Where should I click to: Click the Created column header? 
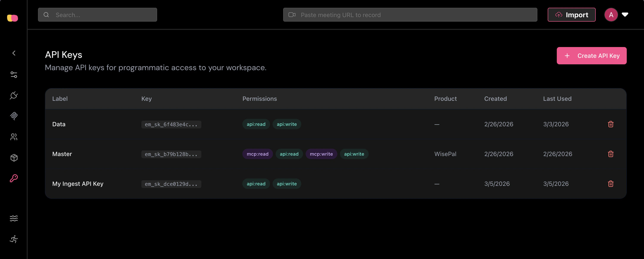coord(495,99)
